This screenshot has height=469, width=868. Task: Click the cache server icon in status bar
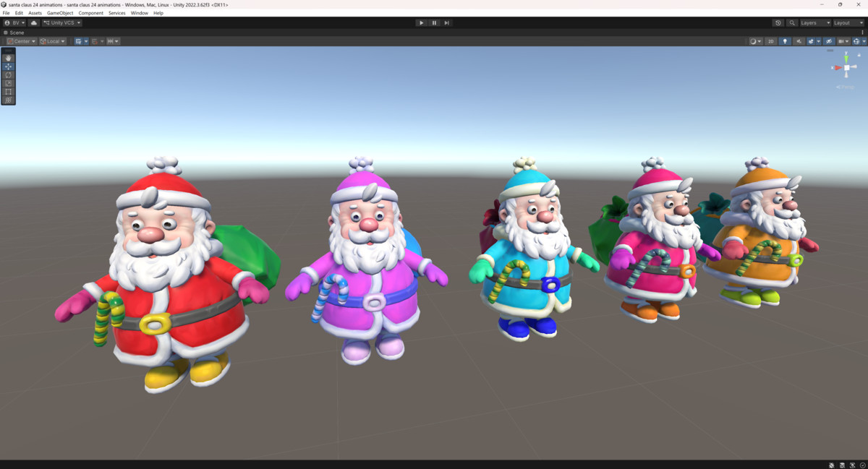pyautogui.click(x=842, y=465)
